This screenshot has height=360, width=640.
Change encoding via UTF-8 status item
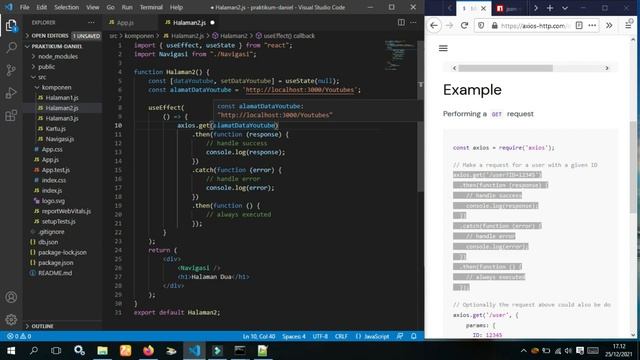tap(320, 336)
